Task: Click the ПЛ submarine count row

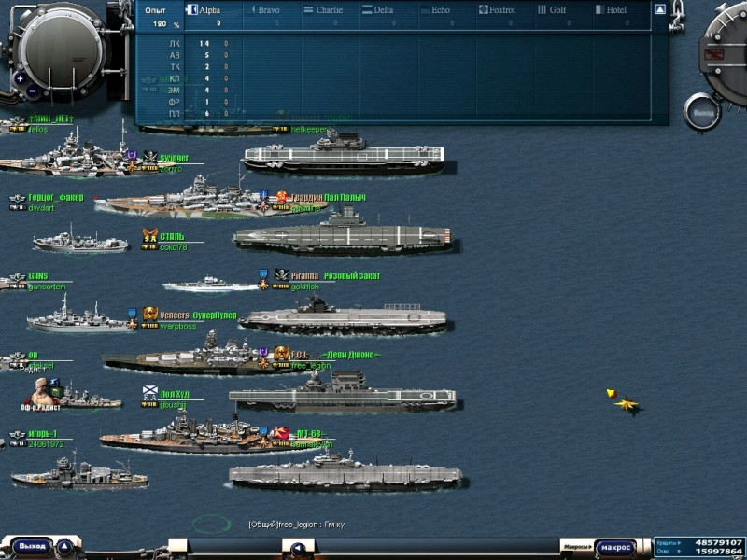Action: (199, 114)
